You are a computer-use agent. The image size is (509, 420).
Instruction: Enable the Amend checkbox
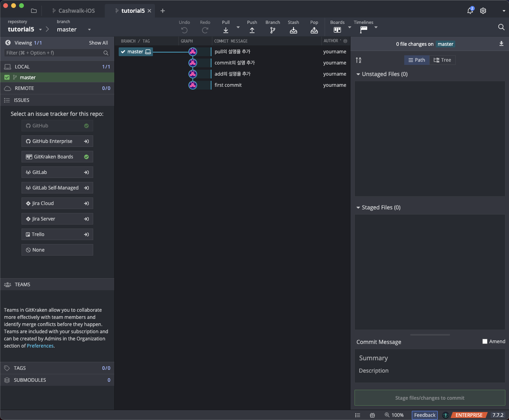click(485, 342)
